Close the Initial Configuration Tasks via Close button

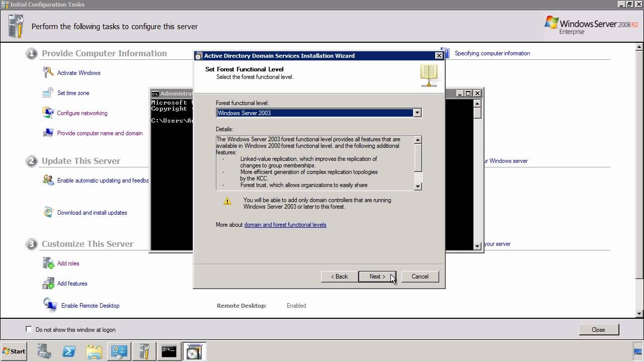coord(598,330)
